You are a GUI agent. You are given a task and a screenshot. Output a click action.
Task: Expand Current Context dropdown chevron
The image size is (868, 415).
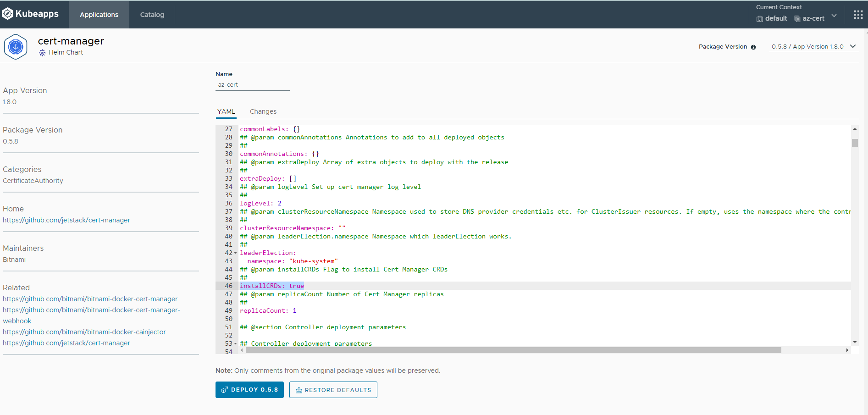(x=834, y=16)
